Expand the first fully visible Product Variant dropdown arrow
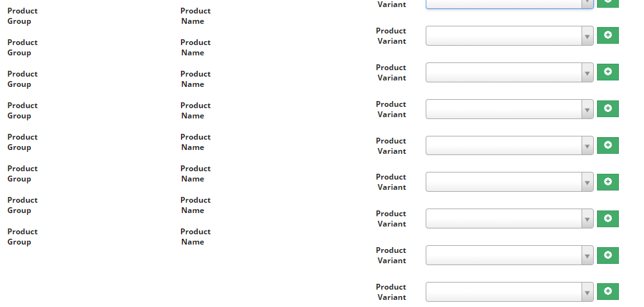644x307 pixels. 587,36
